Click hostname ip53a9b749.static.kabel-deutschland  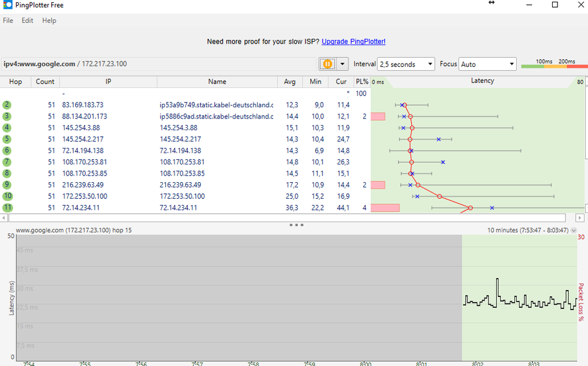tap(217, 105)
